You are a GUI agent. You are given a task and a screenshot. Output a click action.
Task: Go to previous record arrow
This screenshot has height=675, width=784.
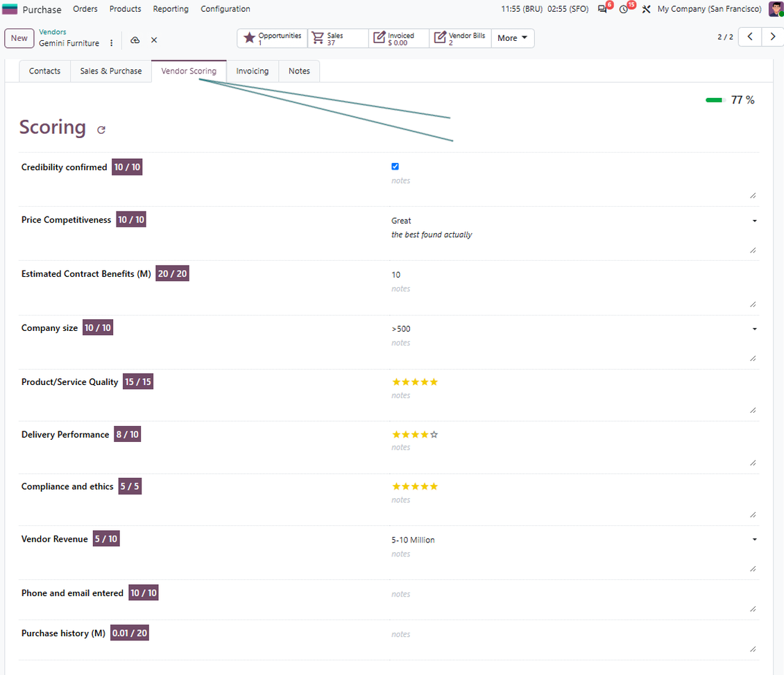click(x=750, y=37)
